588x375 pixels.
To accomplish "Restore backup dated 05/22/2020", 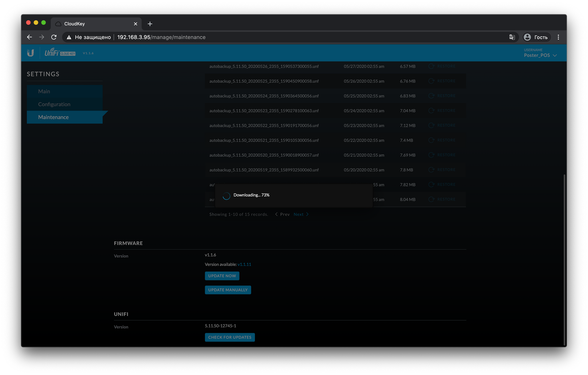I will pyautogui.click(x=442, y=140).
